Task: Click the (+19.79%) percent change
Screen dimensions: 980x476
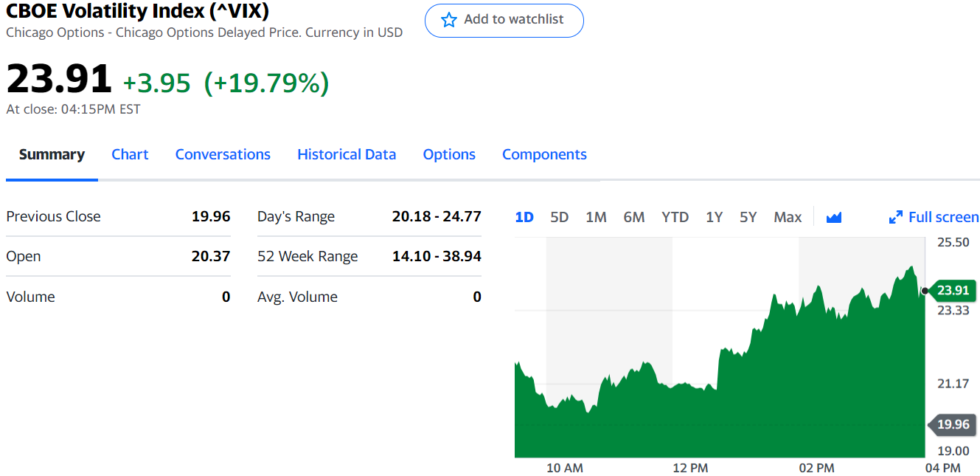Action: [x=266, y=83]
